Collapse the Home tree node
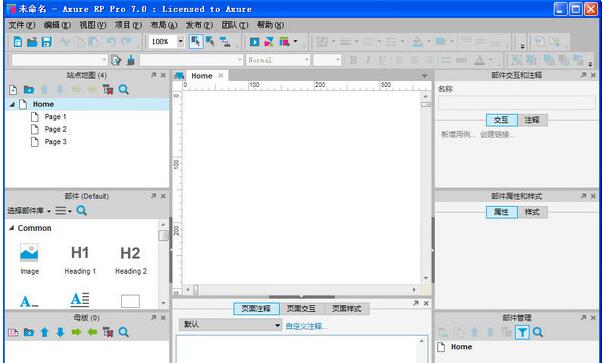The width and height of the screenshot is (606, 363). pyautogui.click(x=12, y=104)
